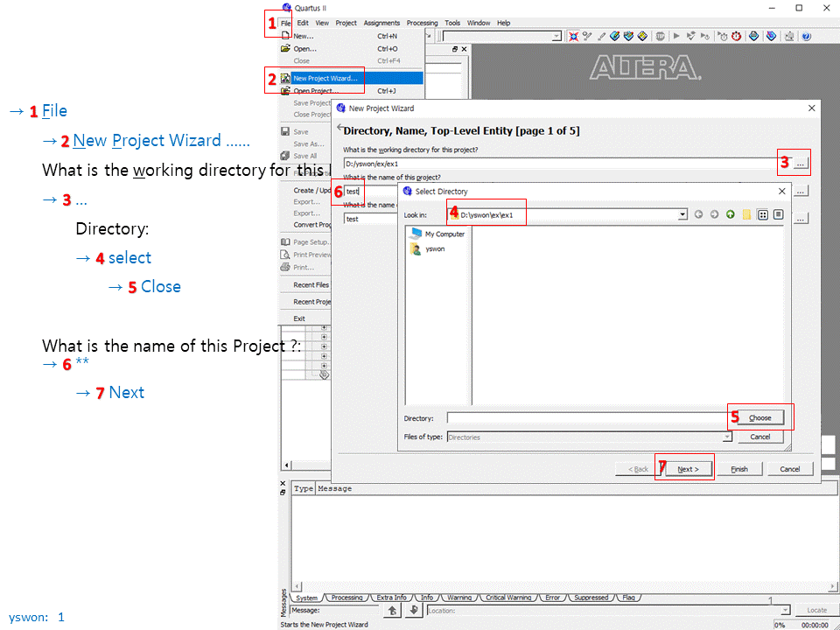Choose Save All from File menu
This screenshot has width=840, height=630.
304,156
